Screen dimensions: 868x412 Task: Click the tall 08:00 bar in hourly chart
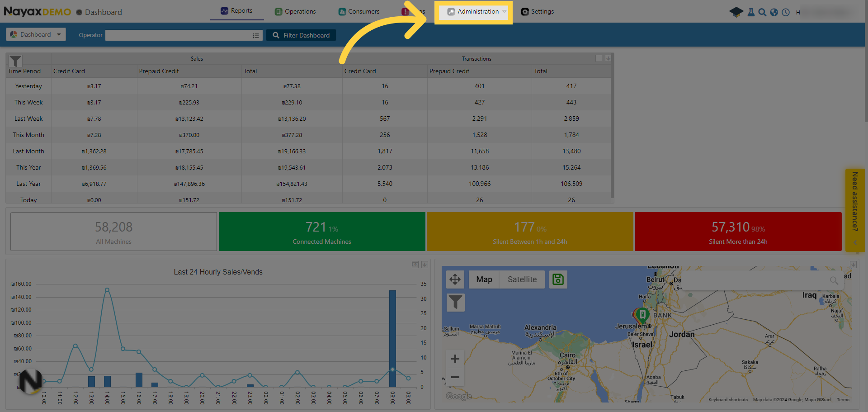pos(392,338)
